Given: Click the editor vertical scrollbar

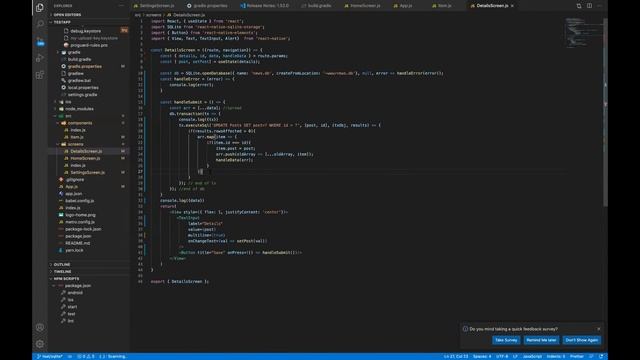Looking at the screenshot, I should tap(605, 112).
